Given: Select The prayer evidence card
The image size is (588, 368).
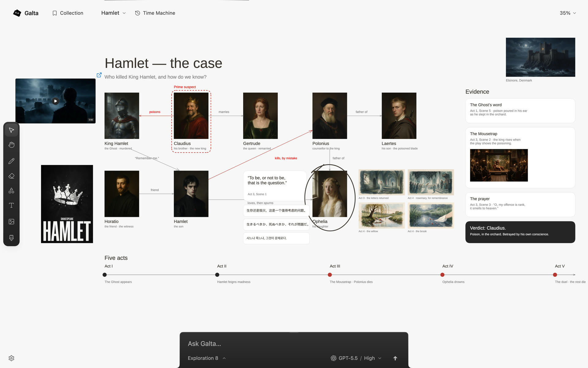Looking at the screenshot, I should click(520, 205).
